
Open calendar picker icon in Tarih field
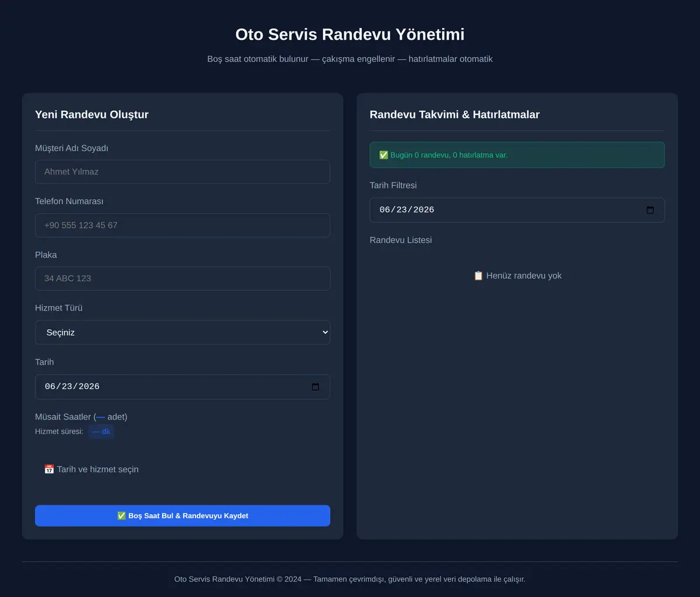[x=316, y=387]
